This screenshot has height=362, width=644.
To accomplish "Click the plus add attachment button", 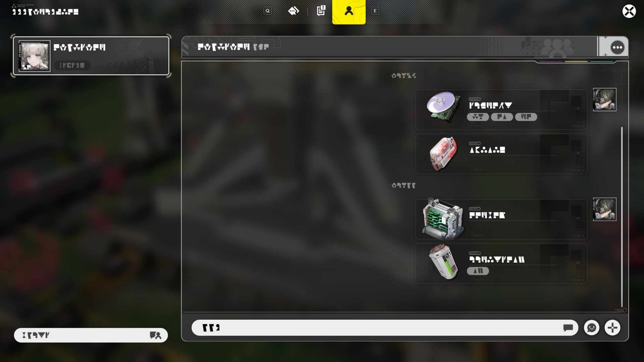I will click(x=612, y=327).
